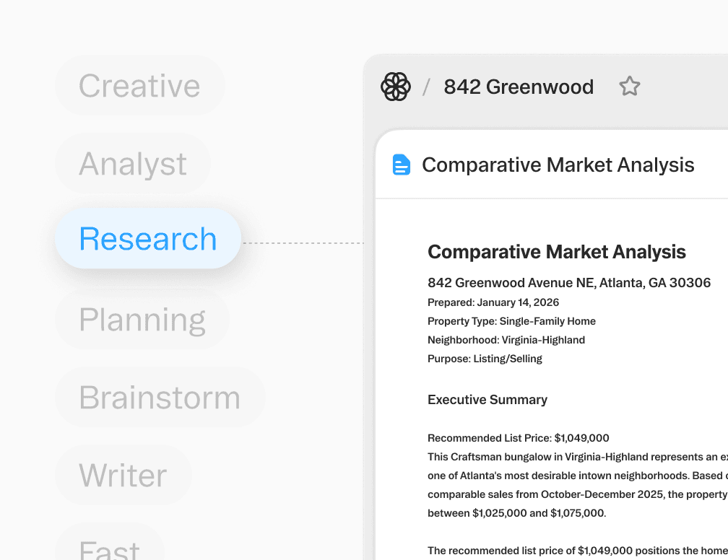Select the Fast mode option

pyautogui.click(x=110, y=547)
